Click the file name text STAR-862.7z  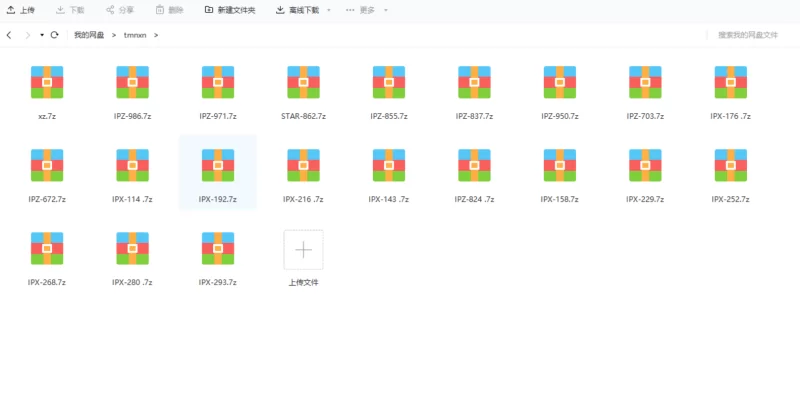pos(304,116)
